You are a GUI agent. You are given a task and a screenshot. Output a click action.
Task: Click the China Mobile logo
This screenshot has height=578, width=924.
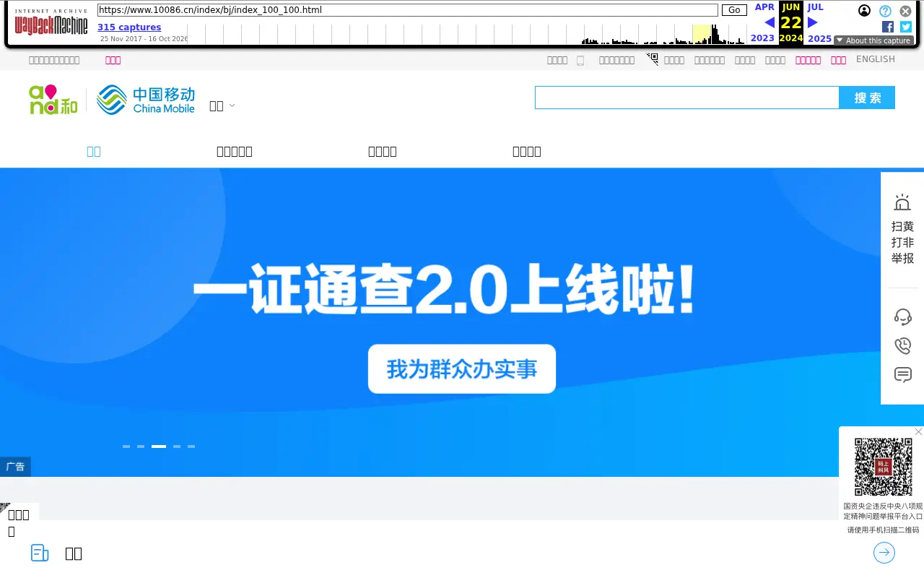[146, 100]
